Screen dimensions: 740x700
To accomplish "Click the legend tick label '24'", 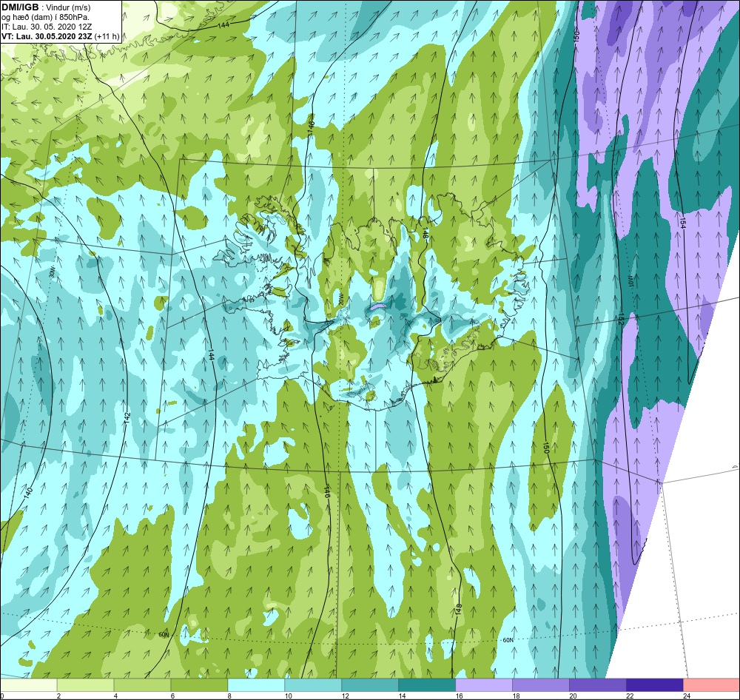I will tap(687, 696).
